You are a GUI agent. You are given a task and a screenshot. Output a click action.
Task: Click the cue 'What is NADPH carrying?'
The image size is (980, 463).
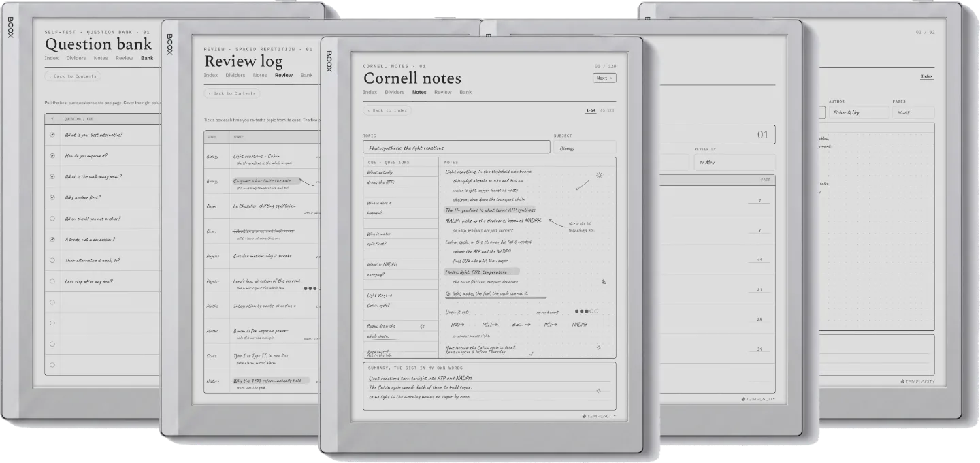click(x=381, y=270)
